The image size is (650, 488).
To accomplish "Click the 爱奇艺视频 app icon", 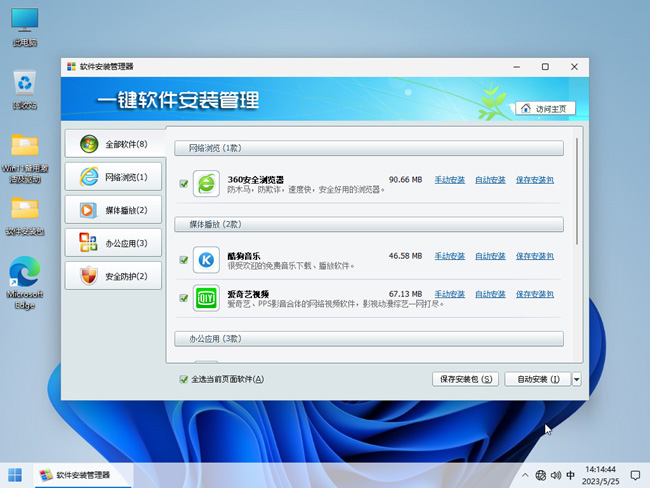I will [x=206, y=298].
